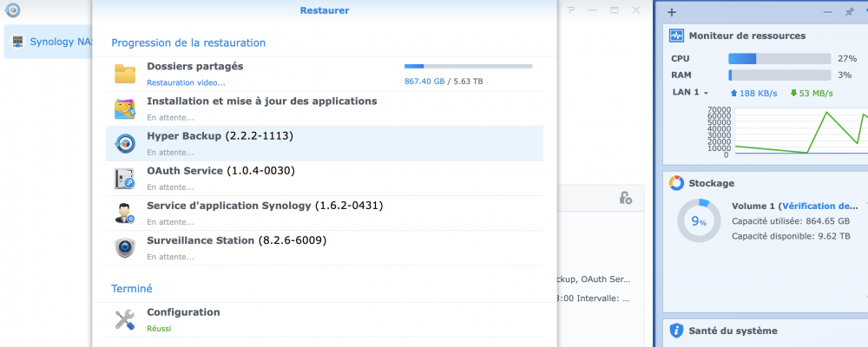Click the Terminé section heading
This screenshot has width=868, height=347.
[132, 289]
